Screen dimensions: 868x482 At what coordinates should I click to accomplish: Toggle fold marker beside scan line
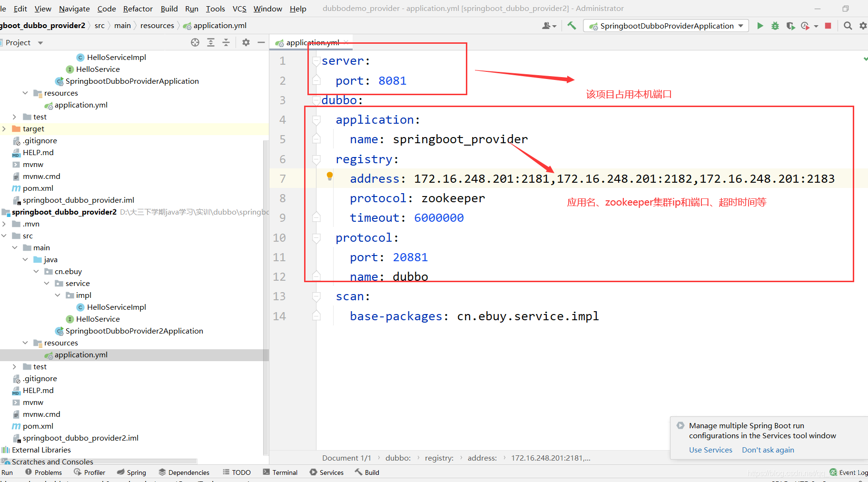pos(316,296)
